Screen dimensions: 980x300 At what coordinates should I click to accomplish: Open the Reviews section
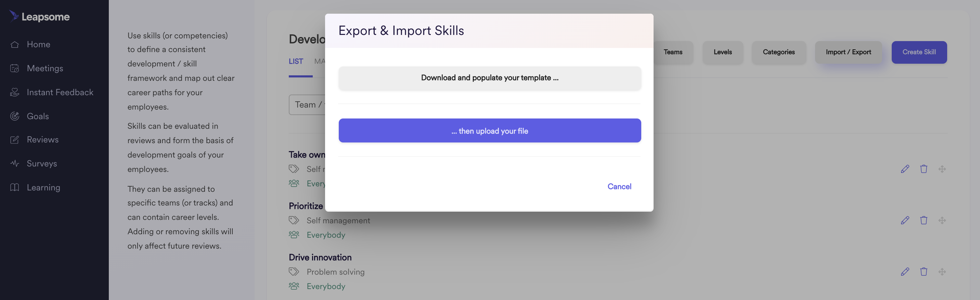[43, 140]
